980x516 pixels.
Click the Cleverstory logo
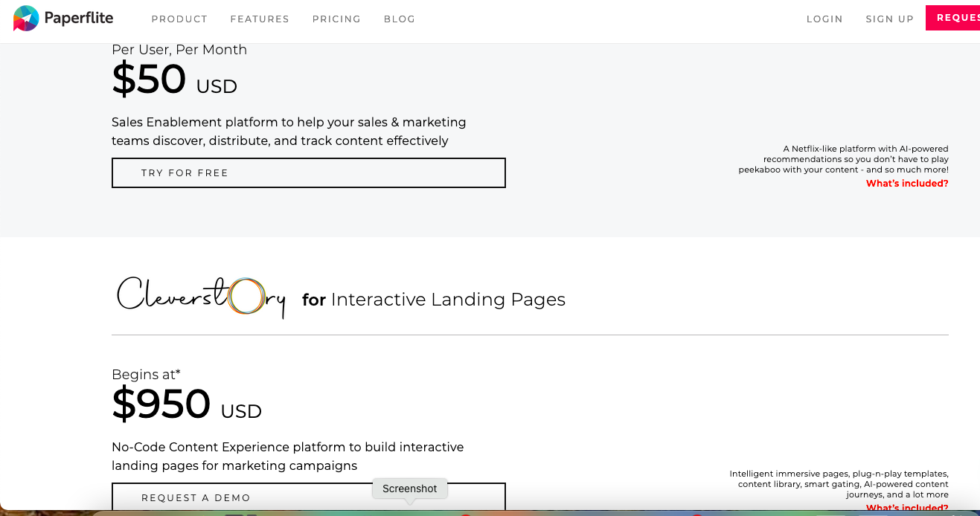(x=201, y=297)
